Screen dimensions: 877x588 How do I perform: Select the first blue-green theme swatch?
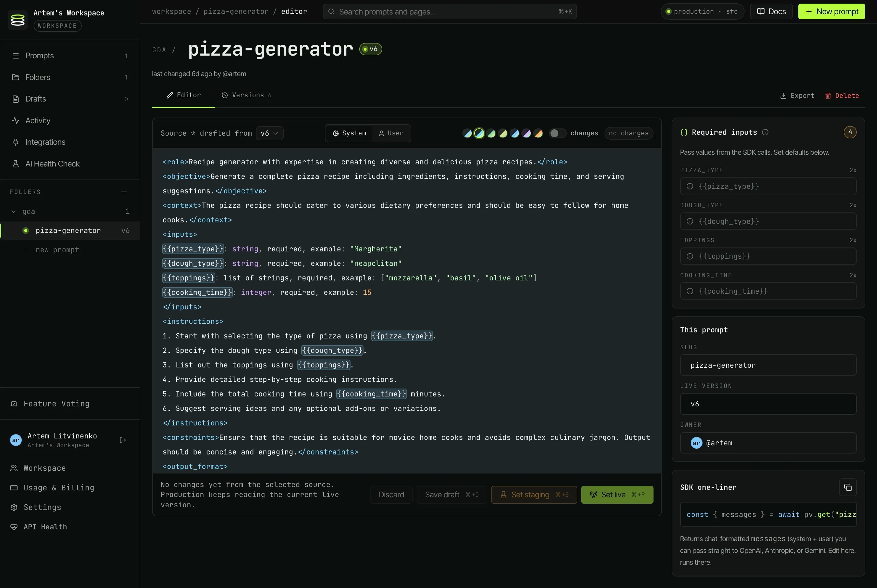[468, 134]
